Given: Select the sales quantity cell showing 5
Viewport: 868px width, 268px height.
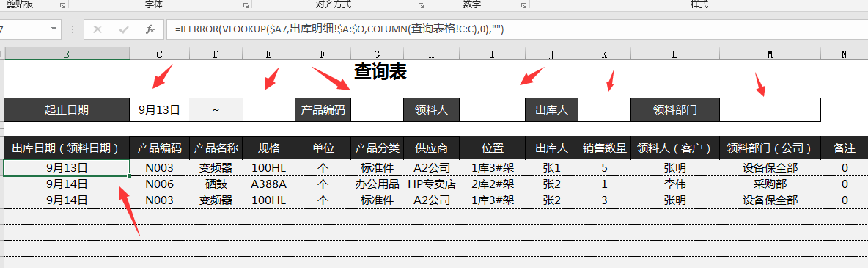Looking at the screenshot, I should tap(605, 168).
